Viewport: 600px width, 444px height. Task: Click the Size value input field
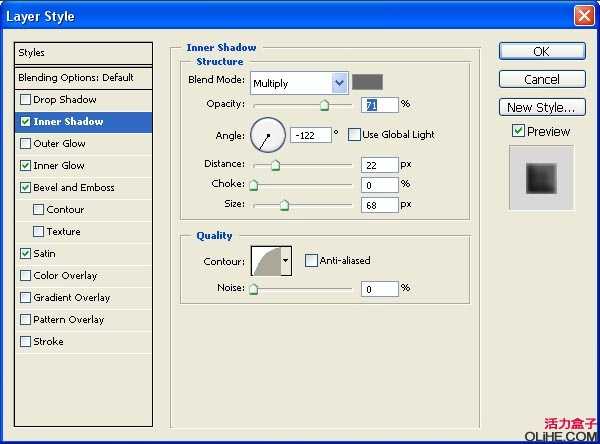click(x=379, y=205)
